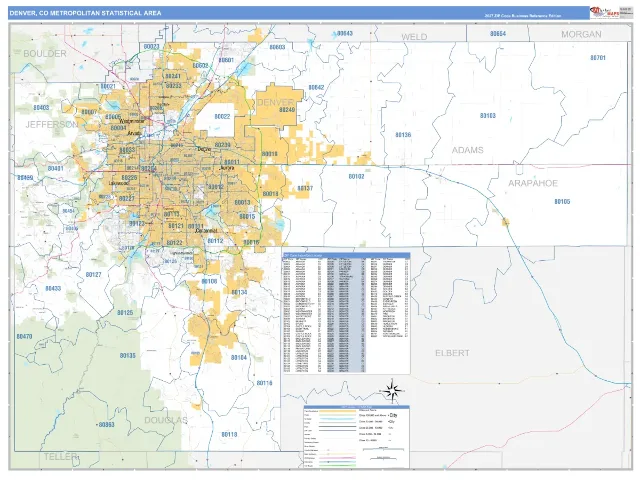Viewport: 640px width, 480px height.
Task: Select ZIP code 80233 label
Action: [x=174, y=86]
